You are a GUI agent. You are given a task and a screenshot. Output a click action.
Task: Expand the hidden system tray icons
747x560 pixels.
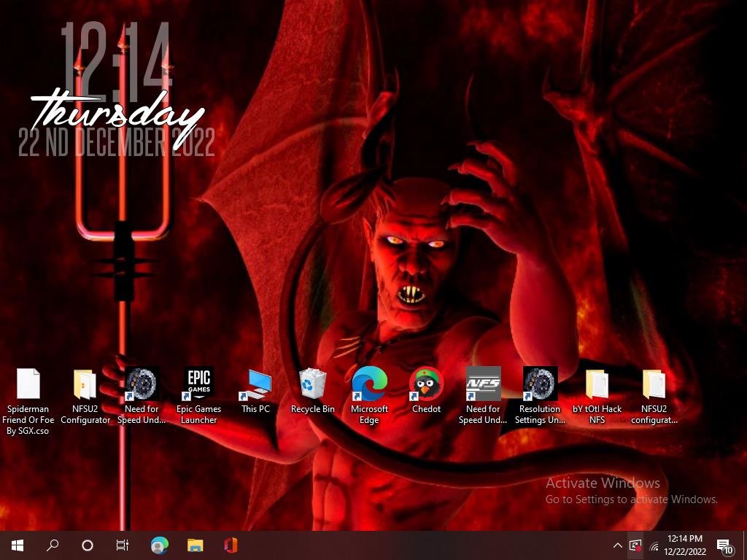[617, 545]
